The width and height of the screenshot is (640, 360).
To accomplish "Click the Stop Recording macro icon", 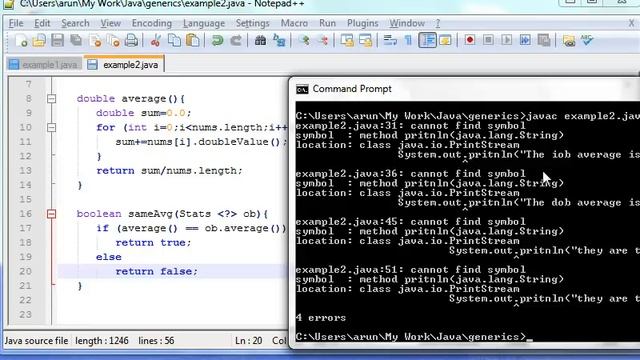I will (x=488, y=40).
